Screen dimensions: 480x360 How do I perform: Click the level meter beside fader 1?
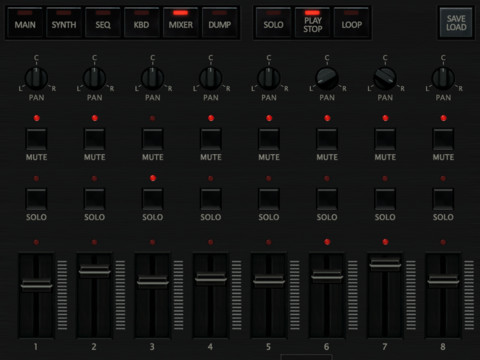click(x=62, y=295)
